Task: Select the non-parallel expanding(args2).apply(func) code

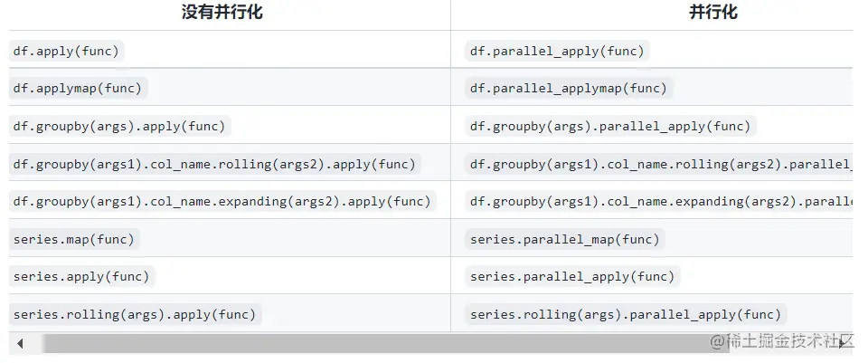Action: click(222, 201)
